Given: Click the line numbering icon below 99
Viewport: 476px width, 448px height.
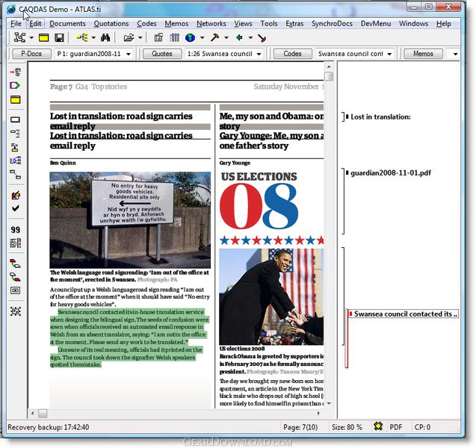Looking at the screenshot, I should [x=16, y=243].
